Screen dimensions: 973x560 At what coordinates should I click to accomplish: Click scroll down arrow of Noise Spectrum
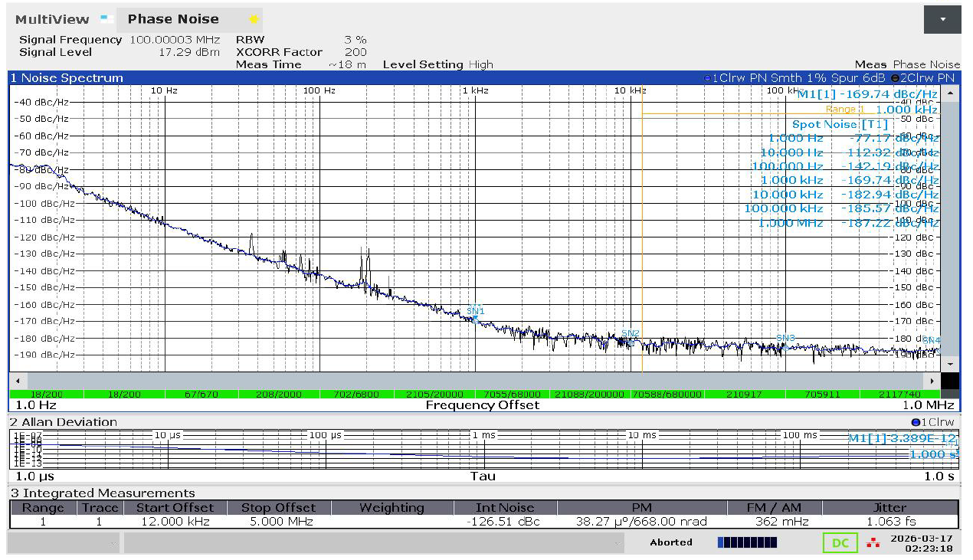[x=950, y=363]
